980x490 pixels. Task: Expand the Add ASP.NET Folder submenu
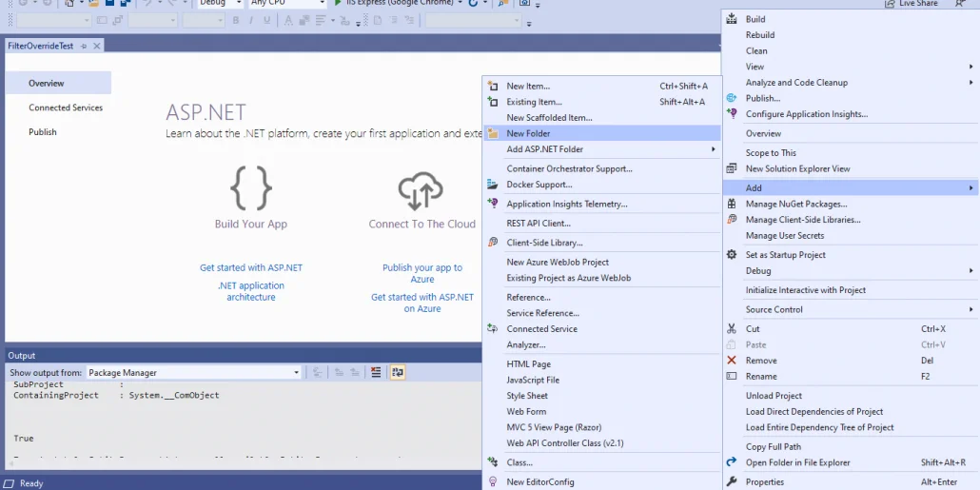714,149
